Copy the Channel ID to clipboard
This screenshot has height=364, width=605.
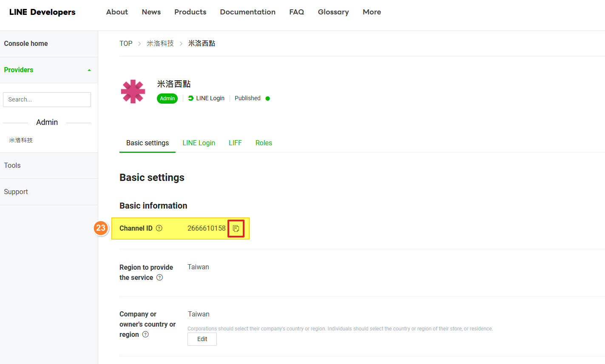pos(236,229)
